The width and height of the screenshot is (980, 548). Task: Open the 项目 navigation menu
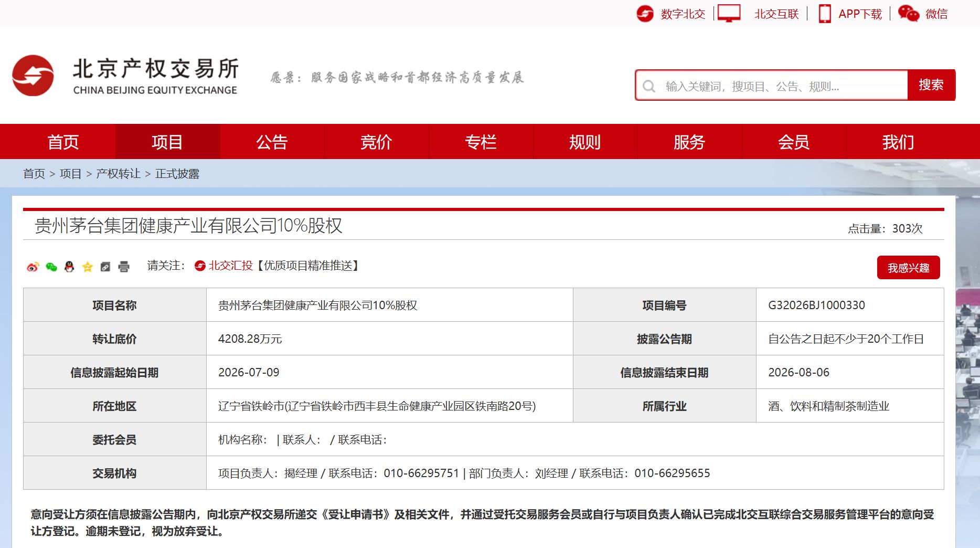point(167,142)
